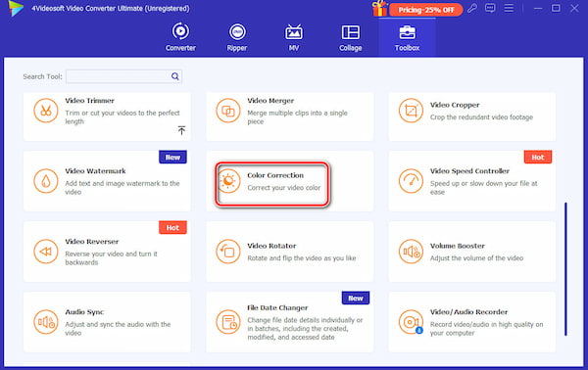Open the Video Rotator tool title

click(x=271, y=246)
